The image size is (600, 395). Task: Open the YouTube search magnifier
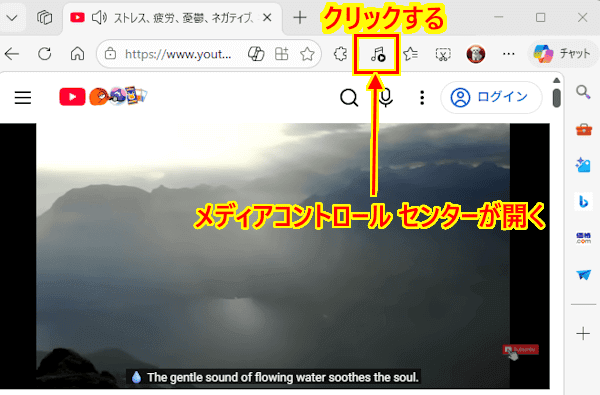349,98
